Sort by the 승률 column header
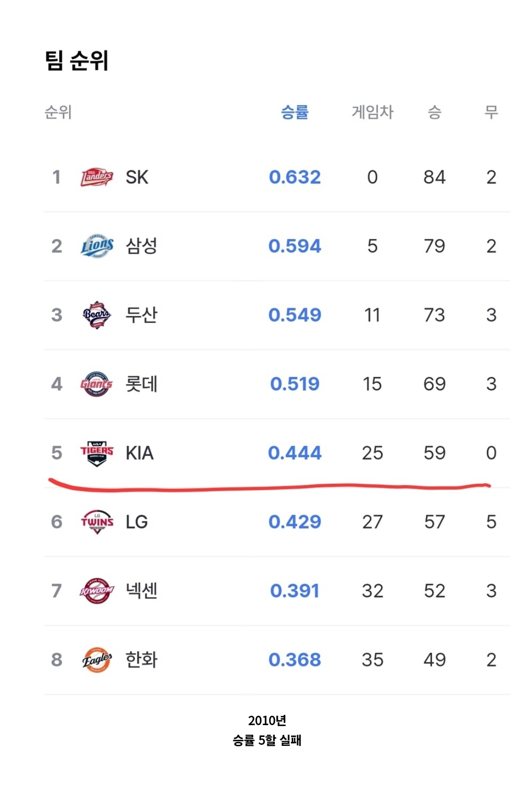Image resolution: width=532 pixels, height=805 pixels. [295, 112]
